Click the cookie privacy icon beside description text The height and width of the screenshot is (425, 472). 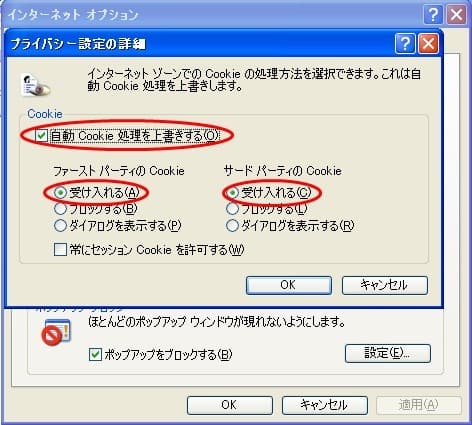35,86
